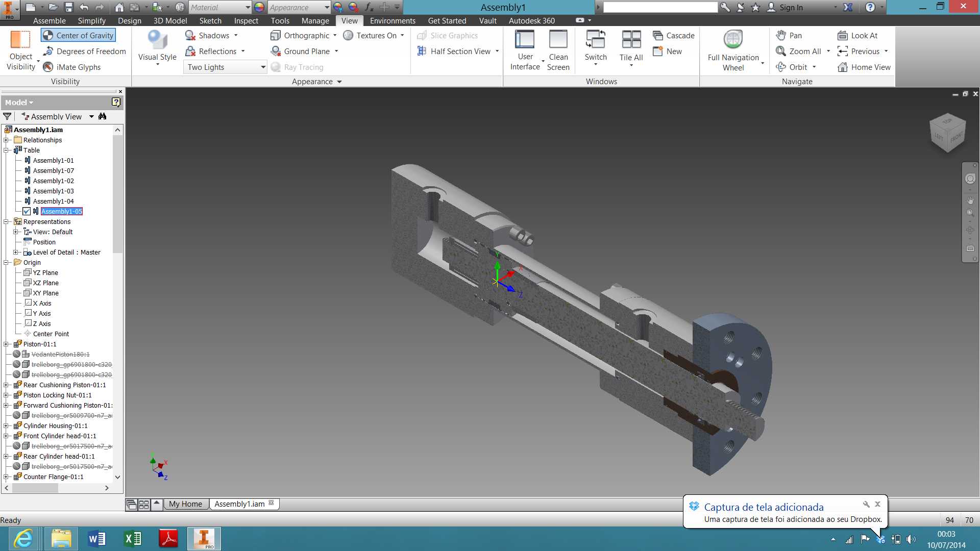Open the Inspect ribbon tab

(x=246, y=20)
